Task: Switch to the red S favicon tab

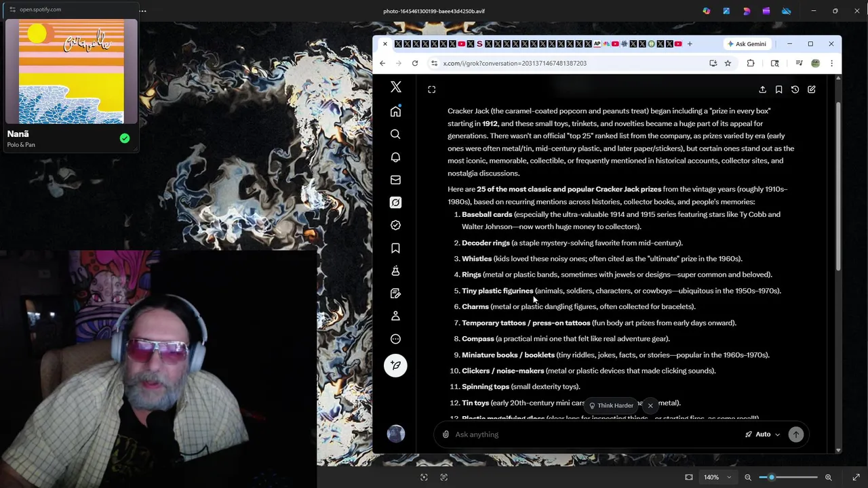Action: (479, 44)
